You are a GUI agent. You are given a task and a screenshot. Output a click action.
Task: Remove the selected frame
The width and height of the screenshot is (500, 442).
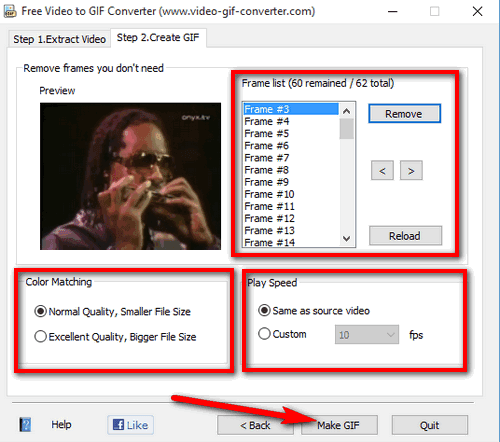pyautogui.click(x=404, y=114)
